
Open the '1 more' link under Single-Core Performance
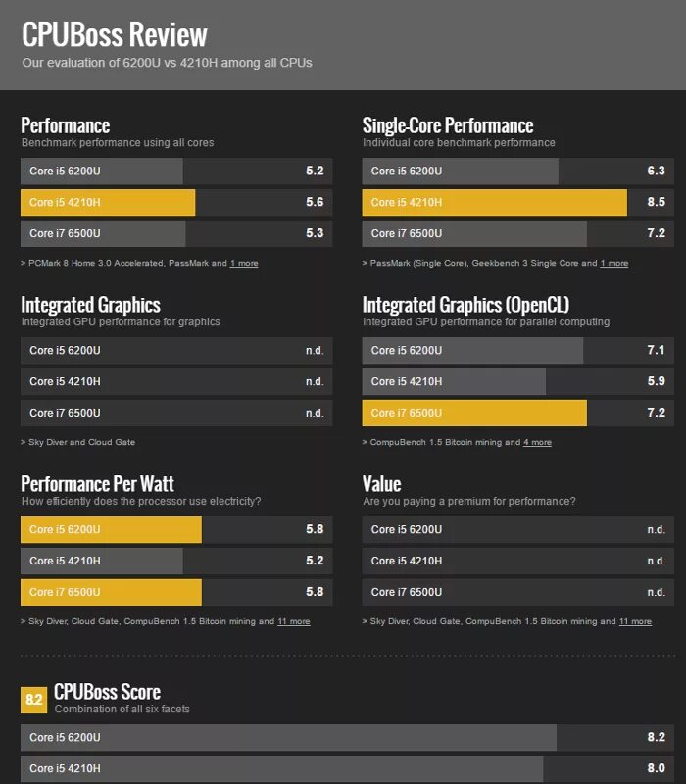pos(614,263)
